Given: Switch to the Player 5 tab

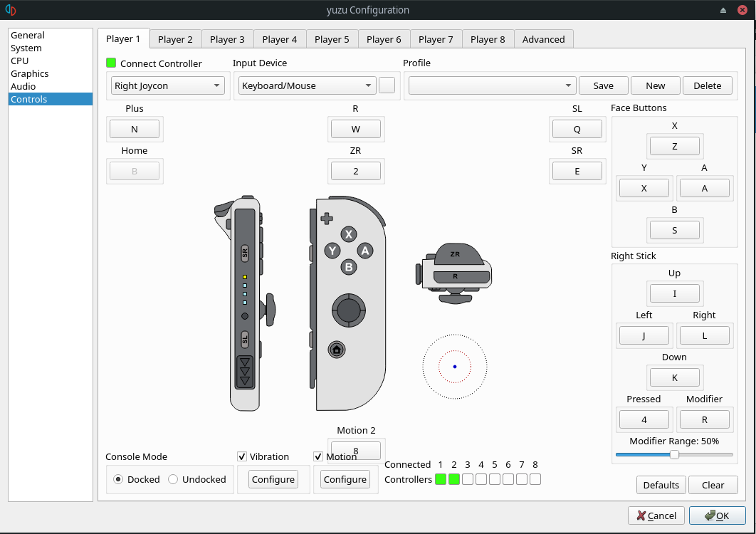Looking at the screenshot, I should tap(332, 40).
